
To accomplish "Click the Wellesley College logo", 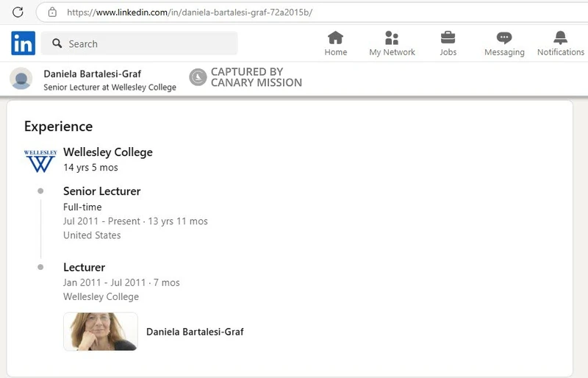I will click(x=40, y=160).
